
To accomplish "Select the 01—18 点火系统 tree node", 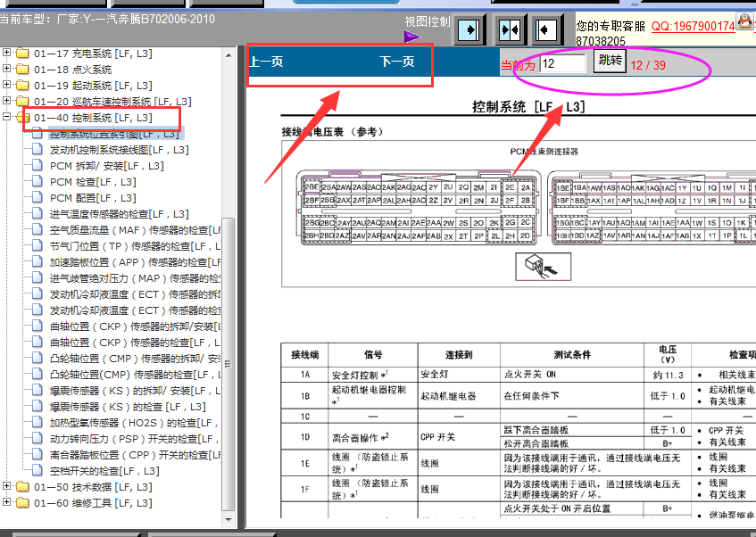I will 73,70.
